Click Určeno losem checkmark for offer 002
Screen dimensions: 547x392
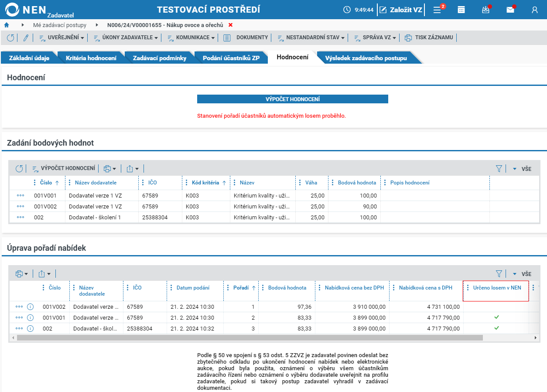point(496,328)
